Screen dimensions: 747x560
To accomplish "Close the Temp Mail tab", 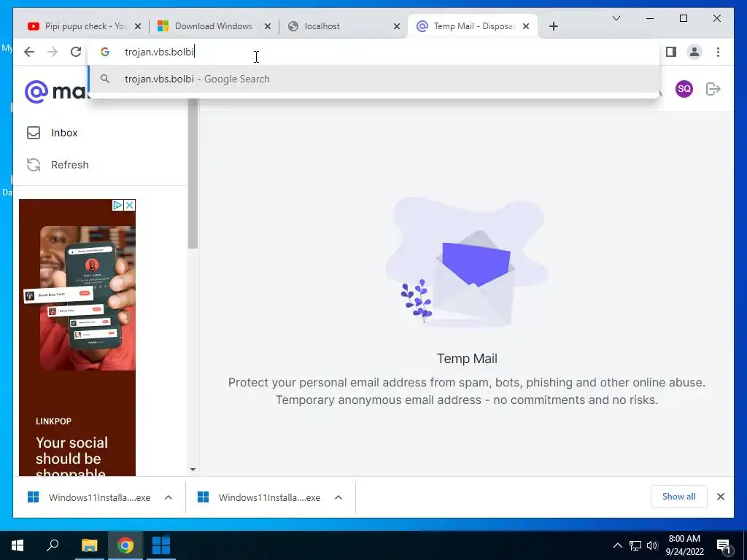I will (x=526, y=26).
